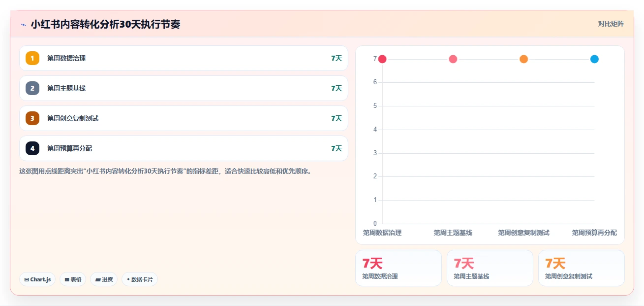Open the orange 7天 第周创意复制测试 card
The height and width of the screenshot is (306, 644).
coord(582,268)
